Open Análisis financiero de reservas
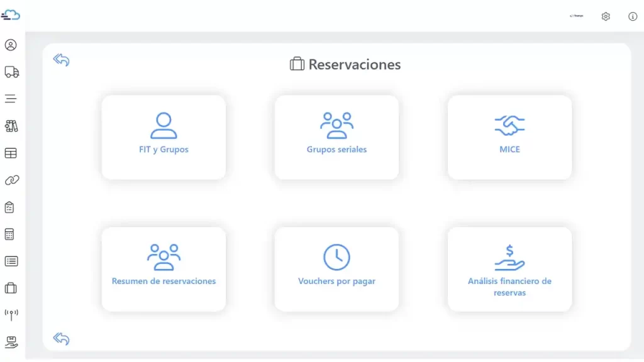Image resolution: width=644 pixels, height=362 pixels. pyautogui.click(x=509, y=269)
